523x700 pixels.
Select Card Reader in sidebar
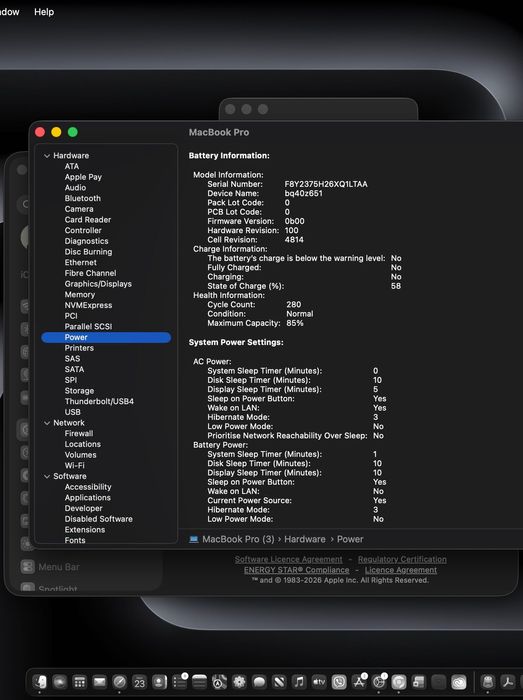point(88,220)
